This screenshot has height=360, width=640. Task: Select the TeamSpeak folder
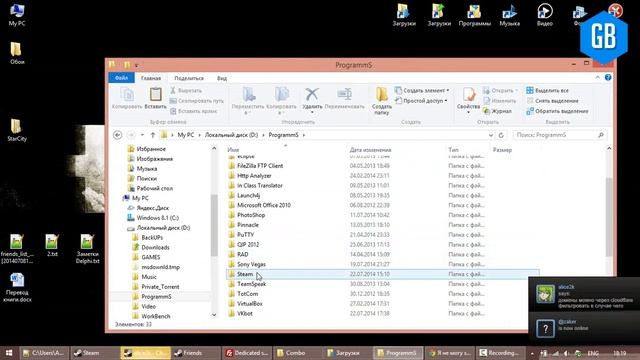251,284
